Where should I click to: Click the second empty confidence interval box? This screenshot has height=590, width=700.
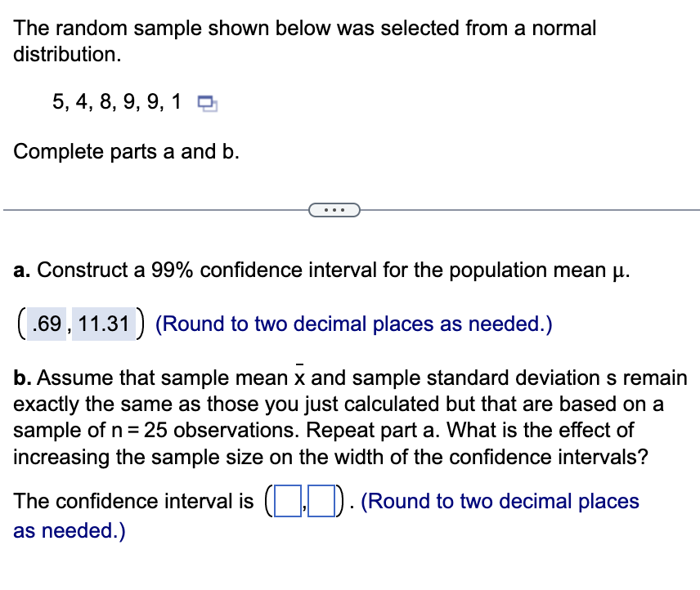point(321,501)
